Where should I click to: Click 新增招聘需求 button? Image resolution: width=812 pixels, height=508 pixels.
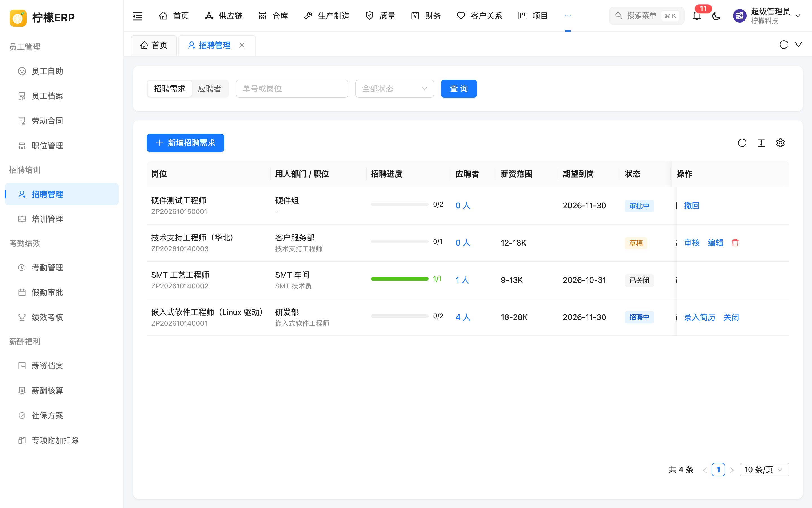(x=185, y=143)
